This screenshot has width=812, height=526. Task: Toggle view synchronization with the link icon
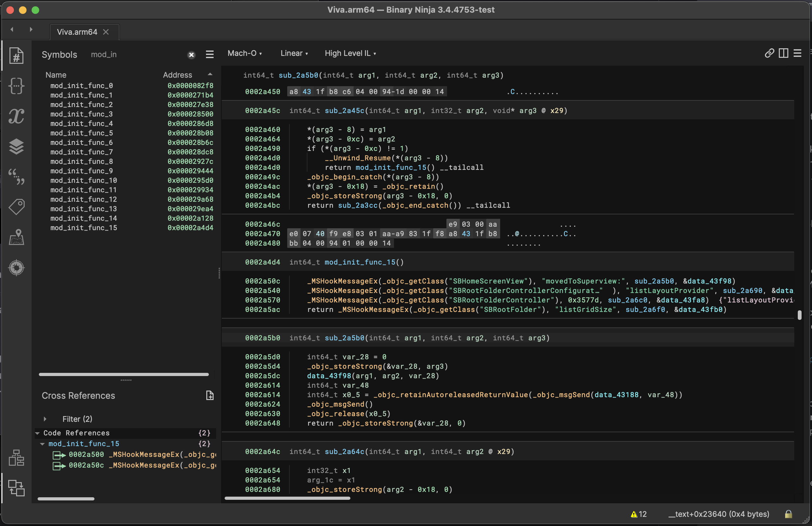coord(769,53)
